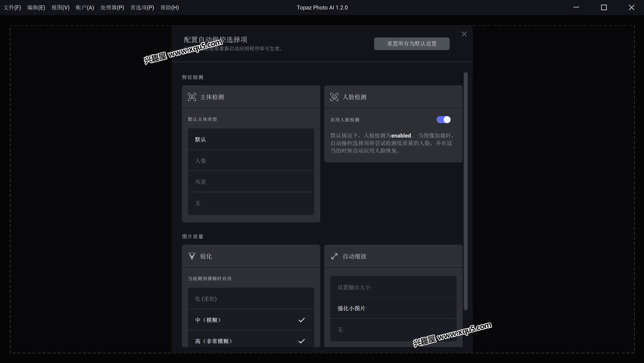Select 风景 as default subject type
Image resolution: width=644 pixels, height=363 pixels.
click(x=251, y=182)
